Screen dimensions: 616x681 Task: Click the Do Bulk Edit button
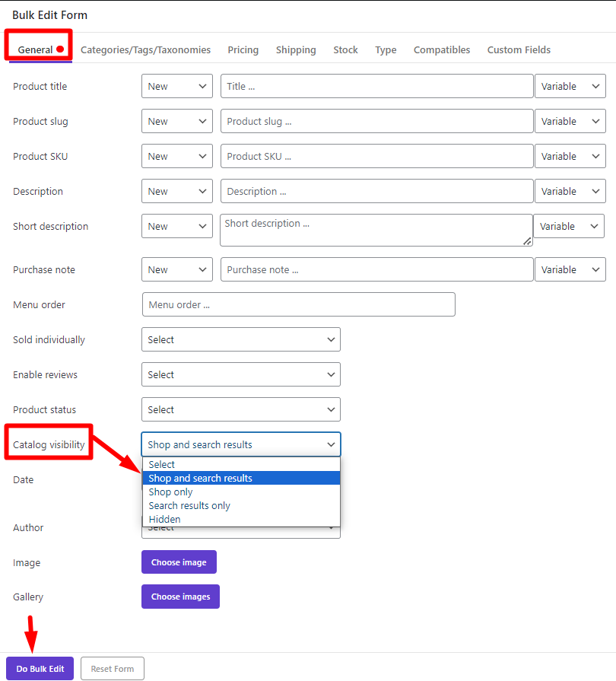tap(40, 668)
